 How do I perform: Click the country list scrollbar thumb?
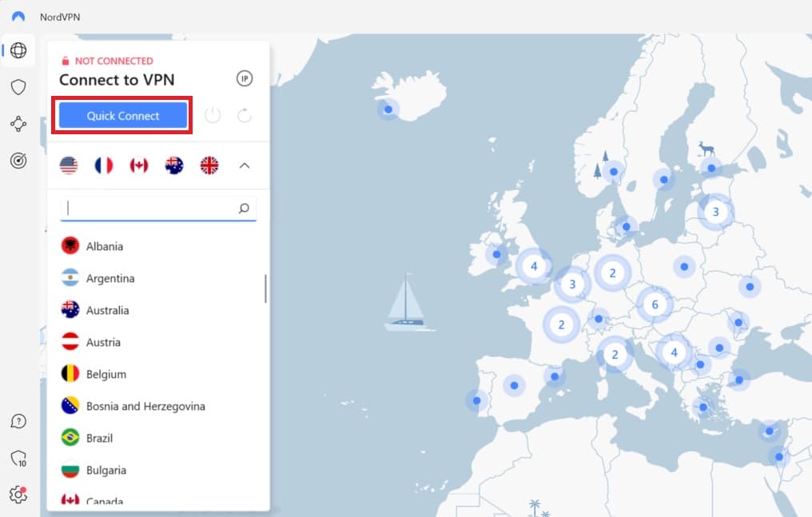[265, 288]
